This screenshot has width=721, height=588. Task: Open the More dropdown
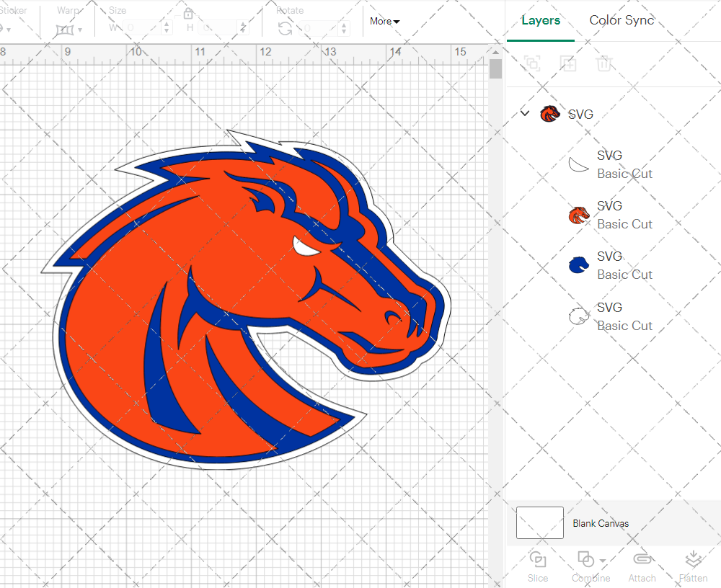pyautogui.click(x=384, y=22)
